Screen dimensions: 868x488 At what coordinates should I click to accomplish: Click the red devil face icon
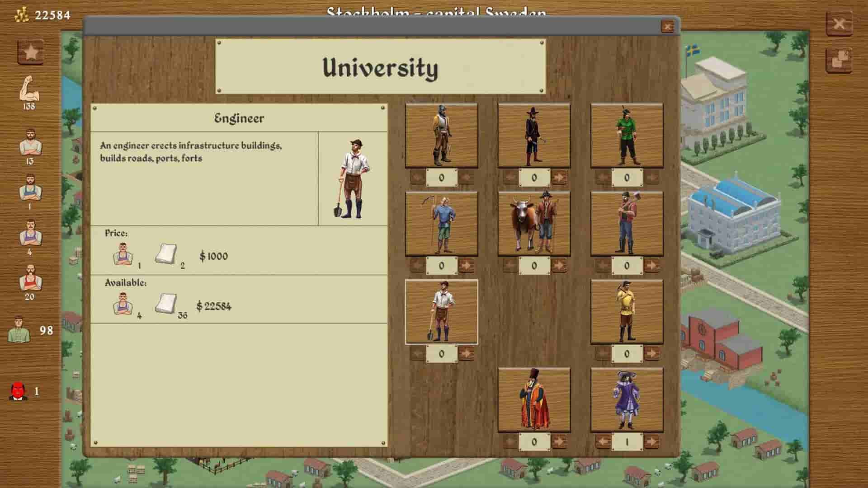[19, 391]
